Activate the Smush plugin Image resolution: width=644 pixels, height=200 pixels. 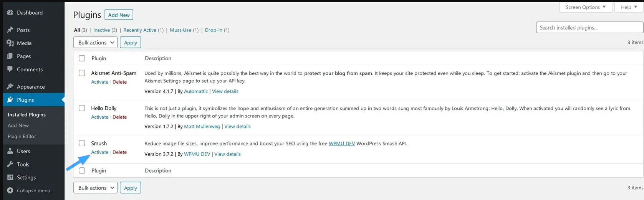(x=99, y=152)
